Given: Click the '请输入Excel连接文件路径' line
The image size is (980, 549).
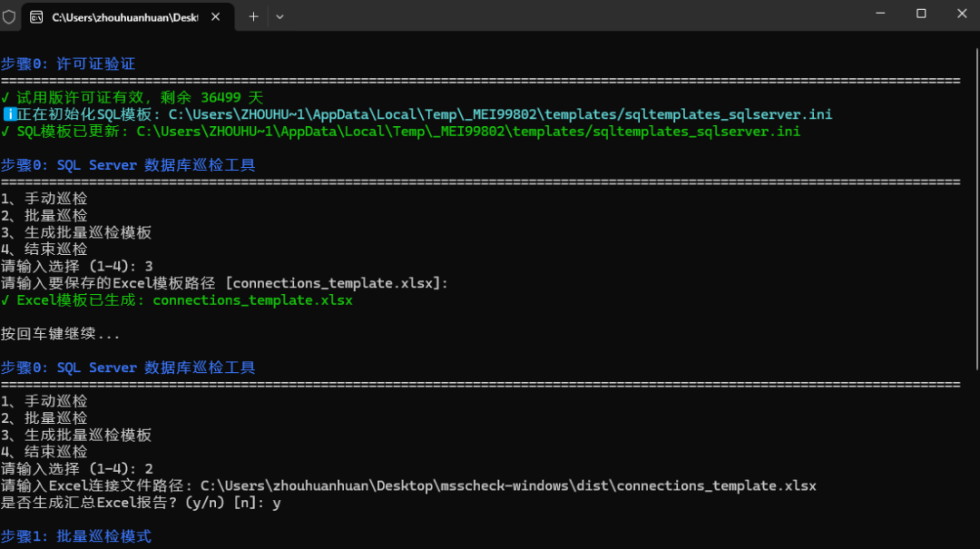Looking at the screenshot, I should click(408, 485).
